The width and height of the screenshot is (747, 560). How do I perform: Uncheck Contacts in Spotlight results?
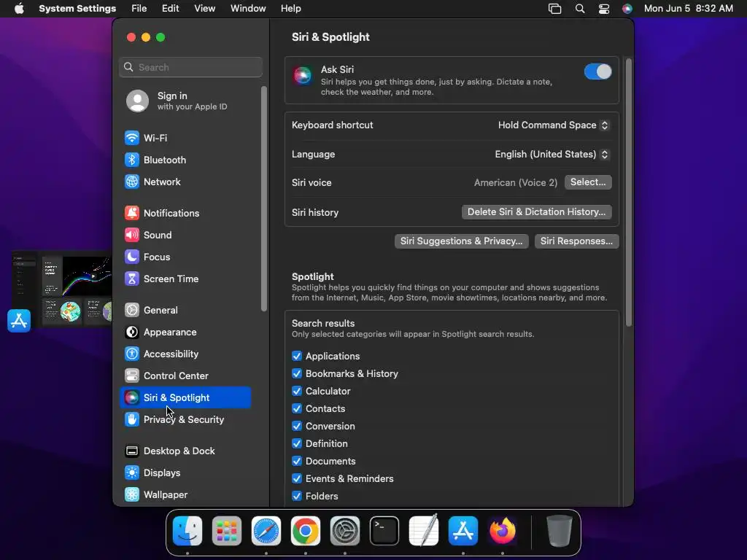tap(297, 408)
